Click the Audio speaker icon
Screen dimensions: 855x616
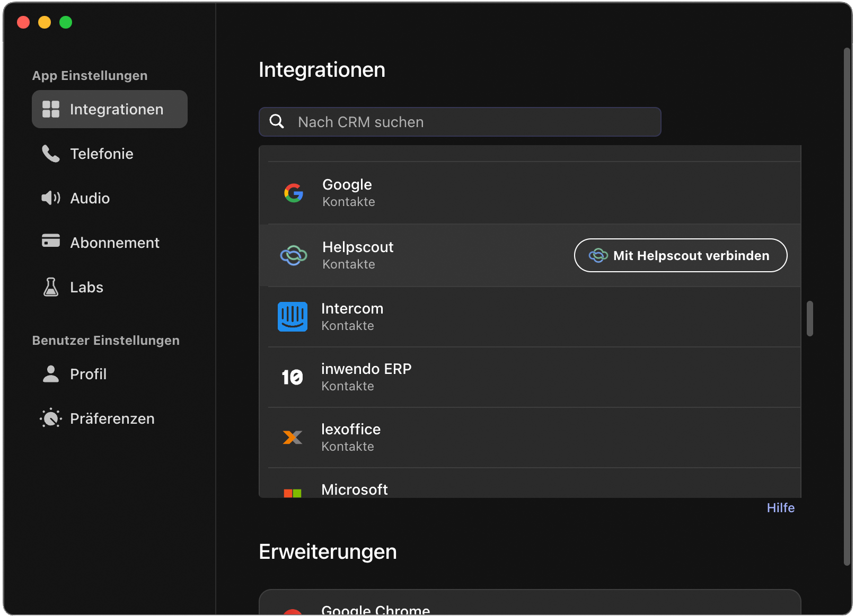click(51, 198)
